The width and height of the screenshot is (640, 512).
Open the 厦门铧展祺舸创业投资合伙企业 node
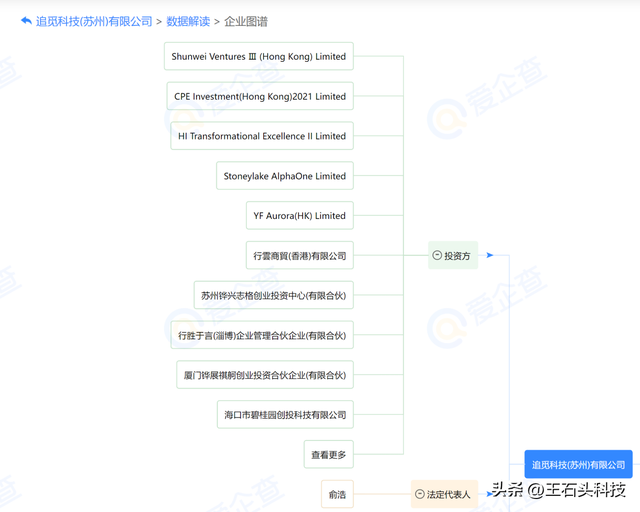click(265, 375)
